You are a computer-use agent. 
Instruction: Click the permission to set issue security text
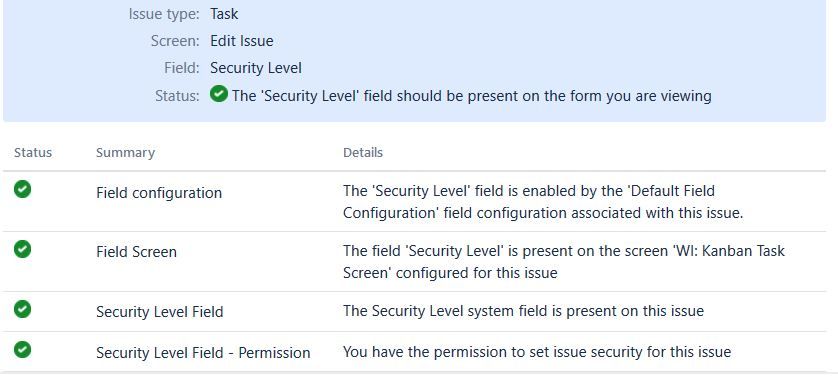[537, 352]
